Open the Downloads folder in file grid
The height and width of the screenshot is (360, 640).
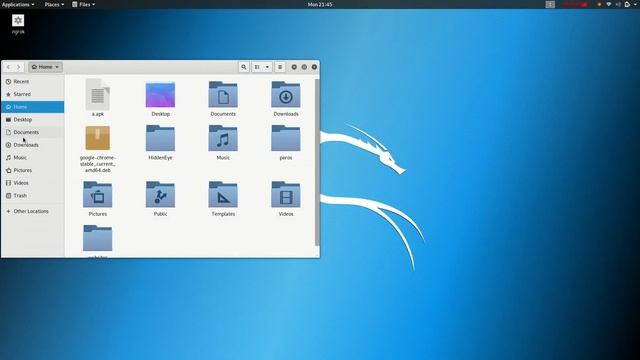tap(286, 95)
